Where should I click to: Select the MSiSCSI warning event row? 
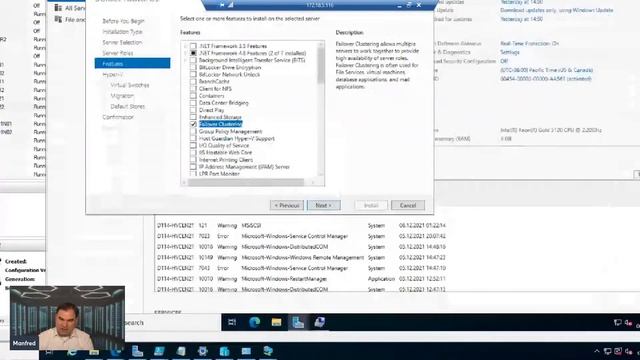301,225
